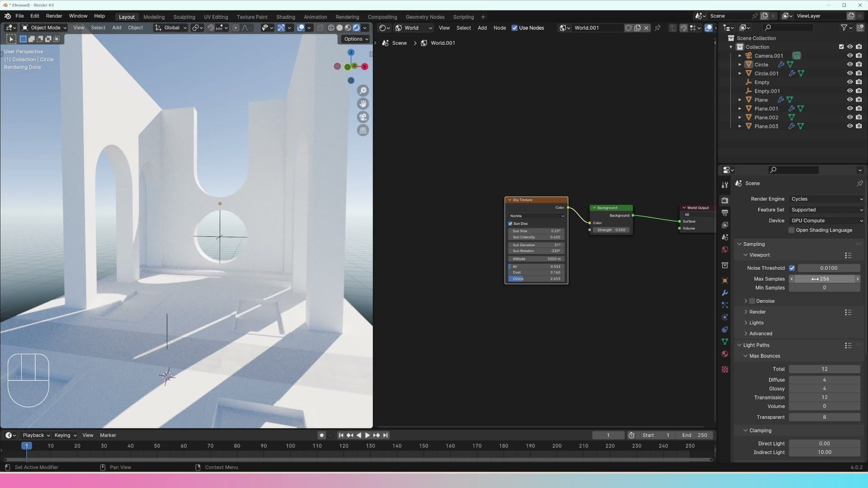Open the Global transform orientation dropdown
This screenshot has height=488, width=868.
(171, 28)
